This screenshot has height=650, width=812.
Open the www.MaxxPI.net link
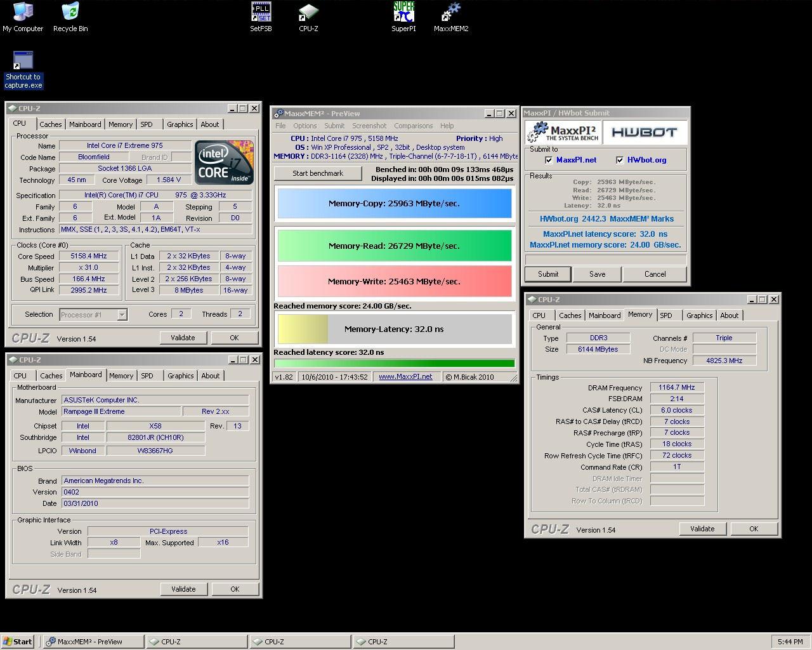(x=405, y=376)
